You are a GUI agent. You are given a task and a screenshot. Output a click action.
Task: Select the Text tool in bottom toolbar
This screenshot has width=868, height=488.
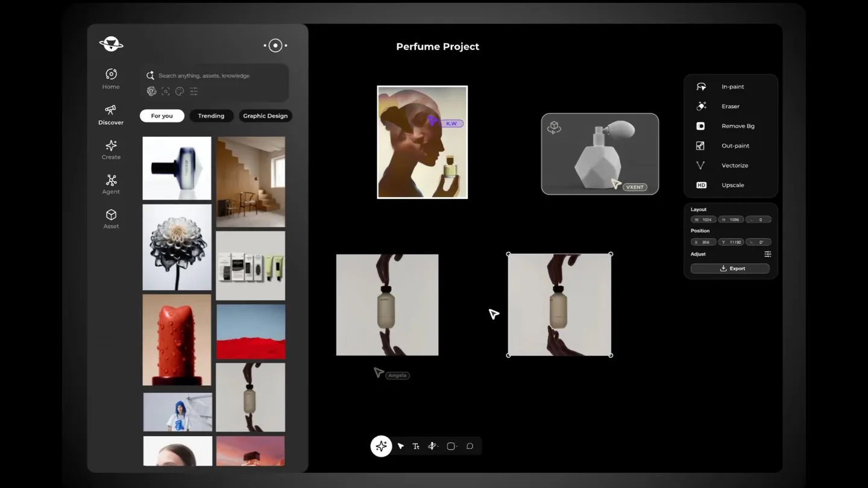point(416,446)
